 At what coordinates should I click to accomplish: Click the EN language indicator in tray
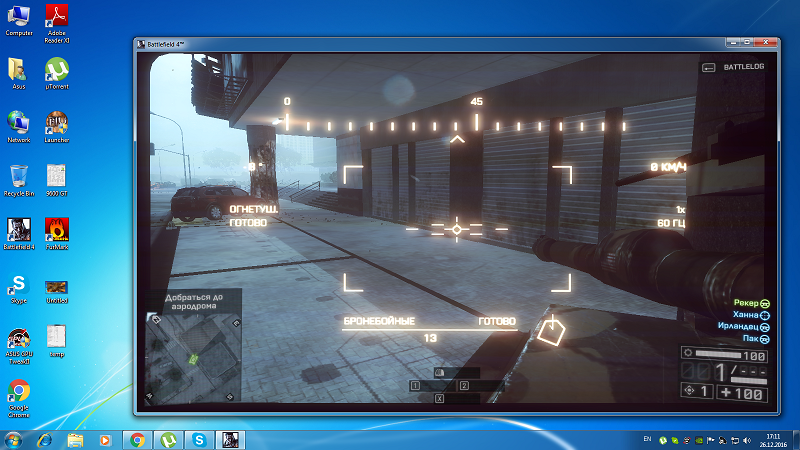click(647, 439)
